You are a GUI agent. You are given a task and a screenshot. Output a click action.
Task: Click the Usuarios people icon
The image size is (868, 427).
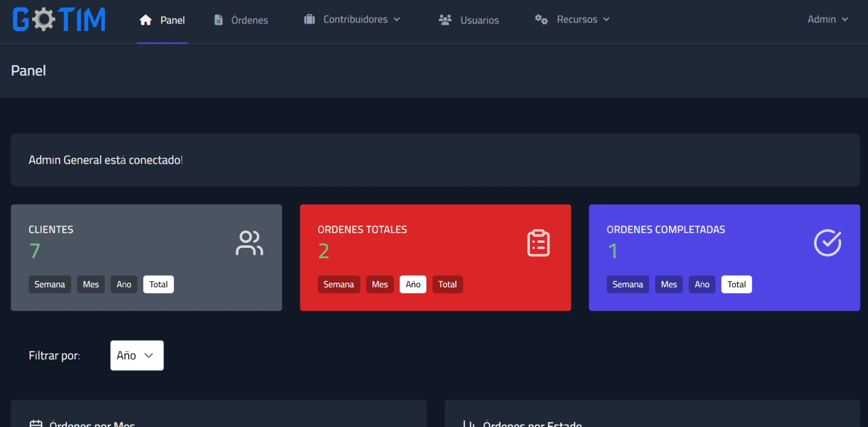click(x=445, y=20)
